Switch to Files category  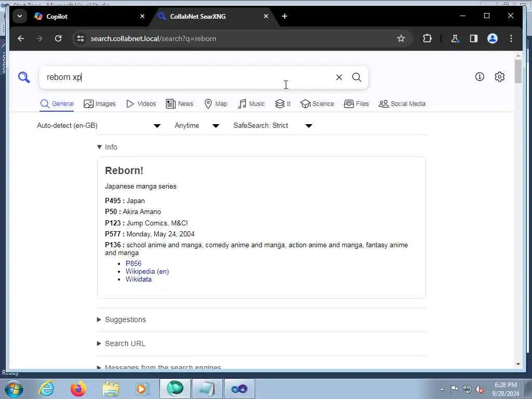point(356,104)
